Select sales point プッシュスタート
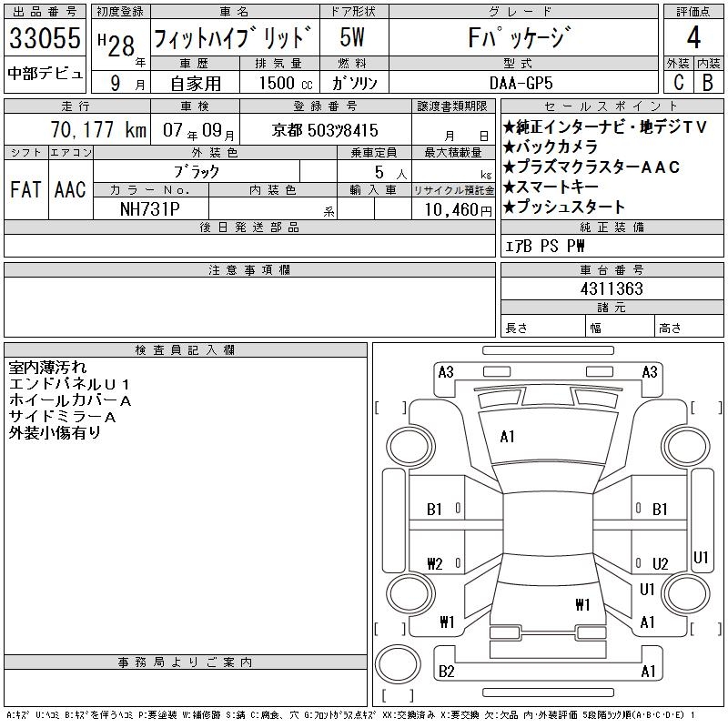 point(564,207)
